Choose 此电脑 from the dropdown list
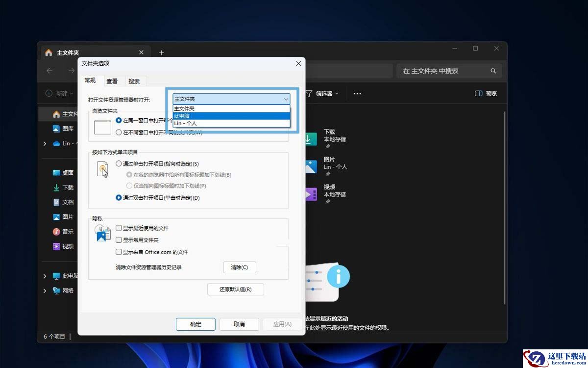Image resolution: width=588 pixels, height=368 pixels. 231,116
